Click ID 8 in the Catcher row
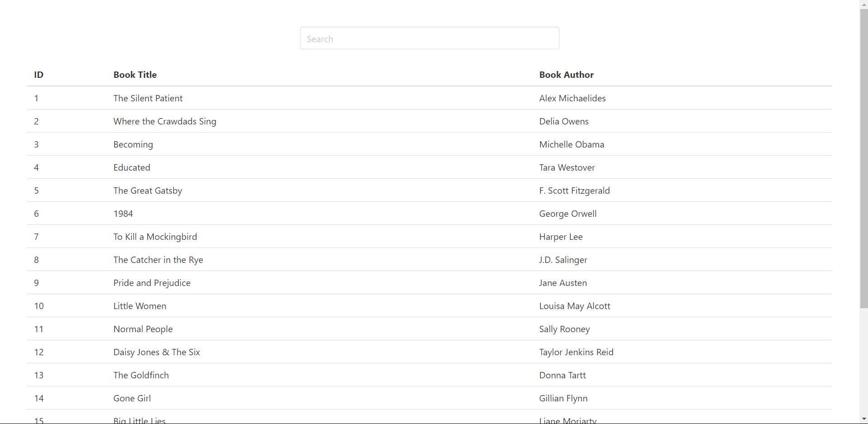The width and height of the screenshot is (868, 424). coord(36,260)
